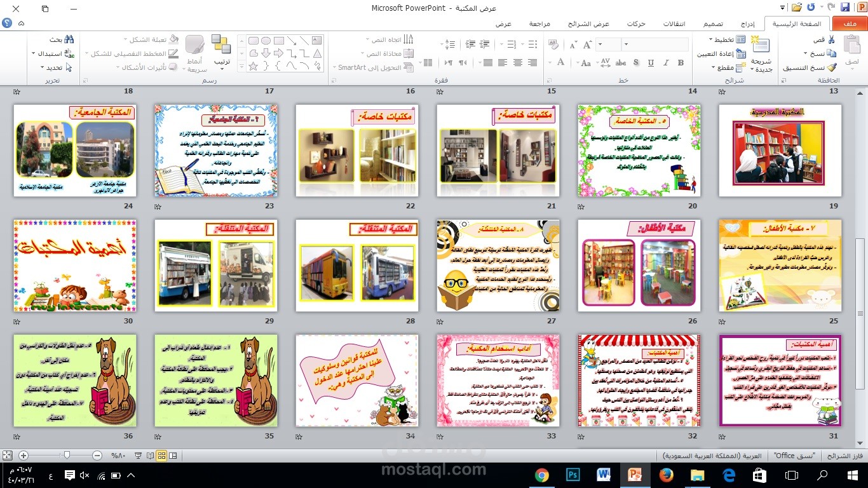Click the zoom percentage 80% button

point(118,456)
